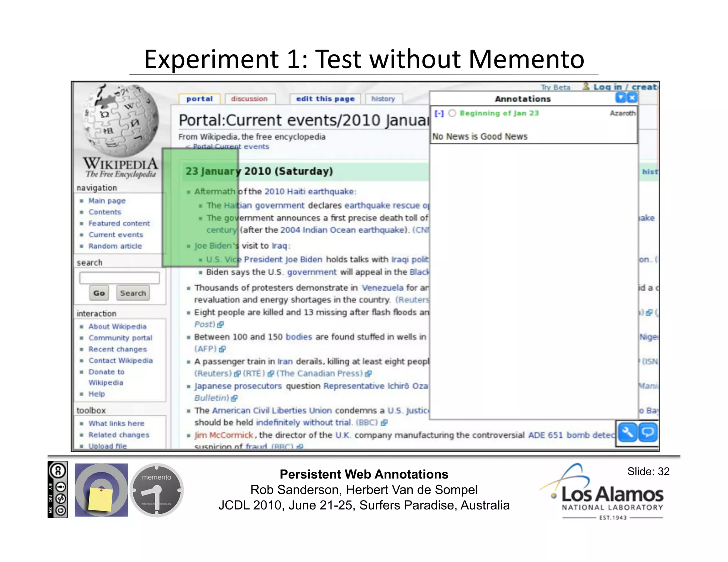Open the speech bubble annotation icon
The height and width of the screenshot is (562, 728).
coord(648,432)
